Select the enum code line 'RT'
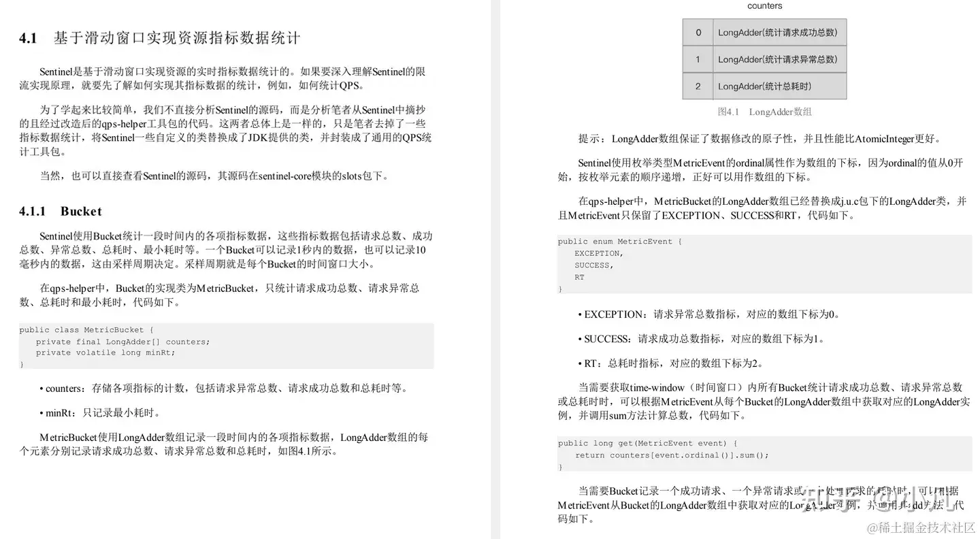The width and height of the screenshot is (980, 539). point(580,277)
